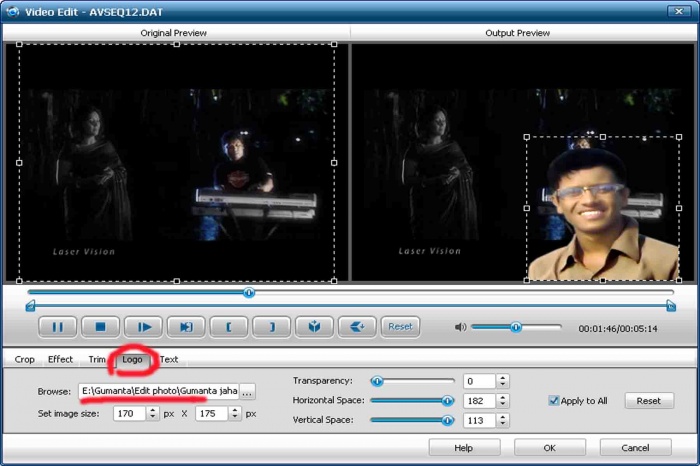Image resolution: width=700 pixels, height=466 pixels.
Task: Increase the Transparency value with up arrow
Action: point(503,377)
